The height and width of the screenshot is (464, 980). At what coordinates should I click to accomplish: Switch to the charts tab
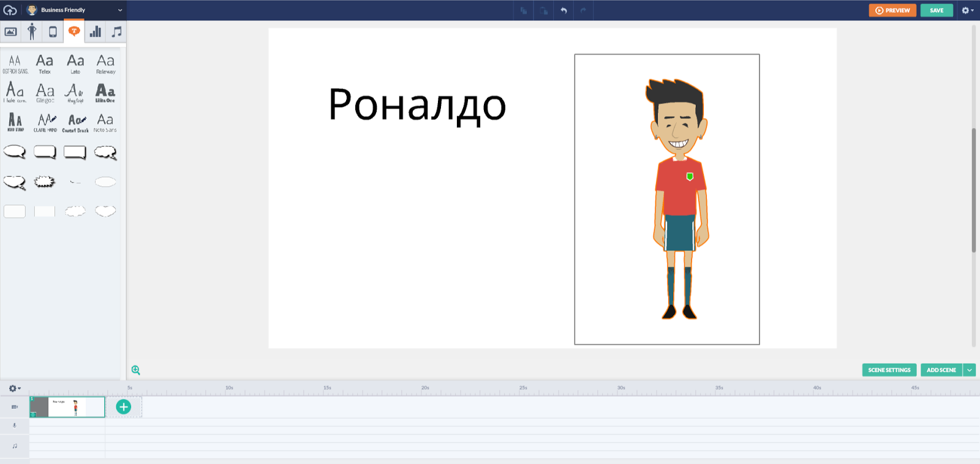click(95, 32)
